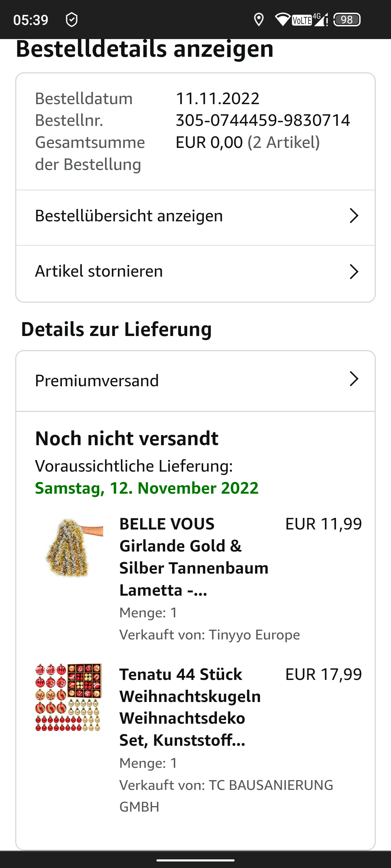
Task: Tap the Android home gesture bar
Action: click(195, 860)
